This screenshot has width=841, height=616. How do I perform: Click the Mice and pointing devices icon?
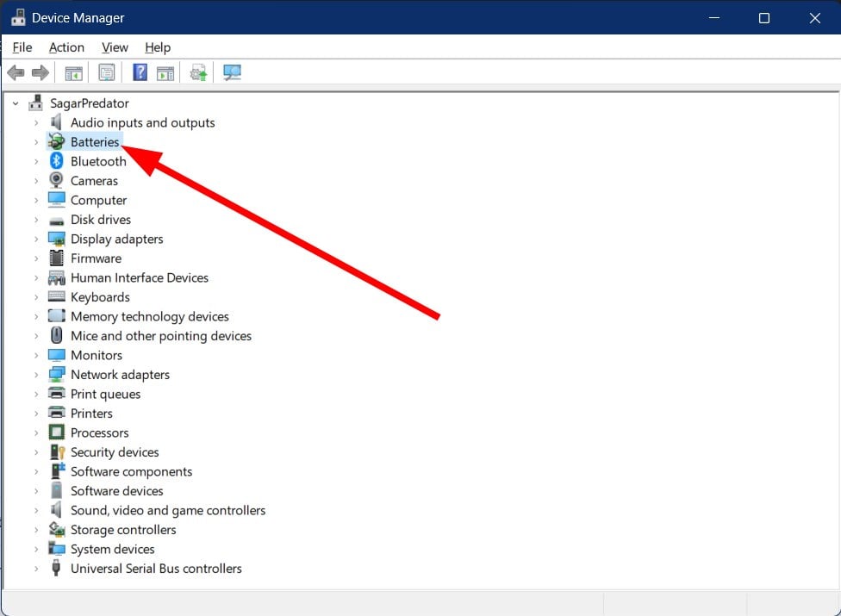(56, 335)
